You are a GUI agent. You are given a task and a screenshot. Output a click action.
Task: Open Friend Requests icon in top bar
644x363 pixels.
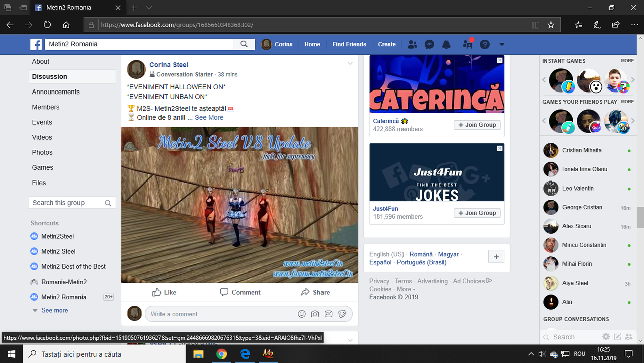(412, 44)
